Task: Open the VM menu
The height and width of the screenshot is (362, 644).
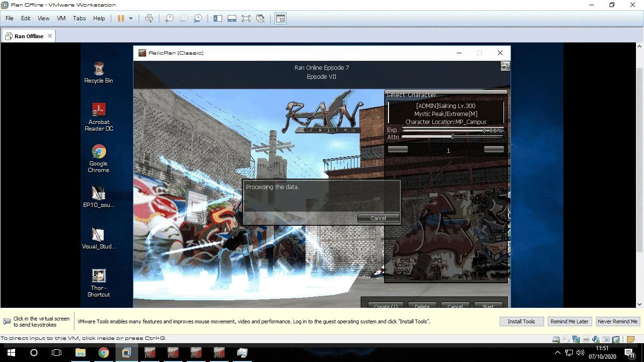Action: click(61, 18)
